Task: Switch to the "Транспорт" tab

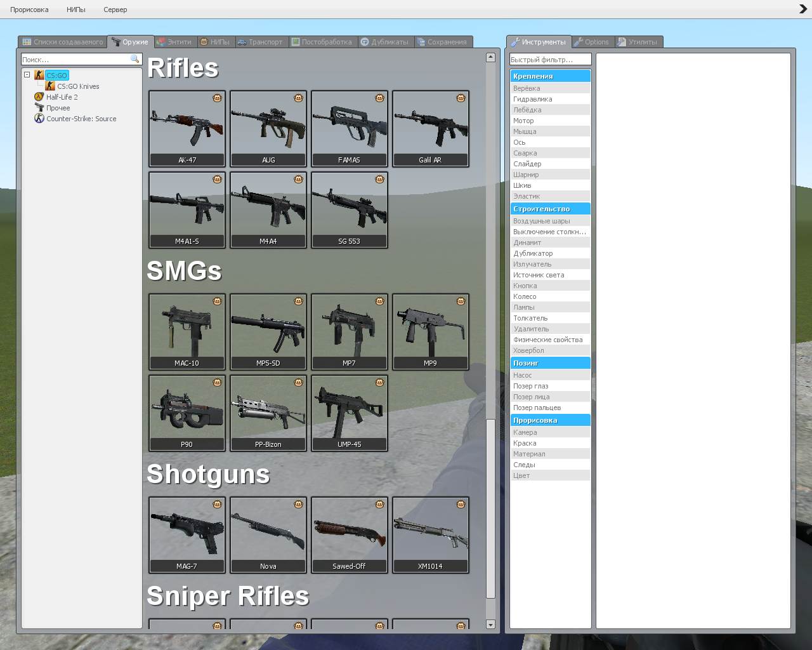Action: [261, 42]
